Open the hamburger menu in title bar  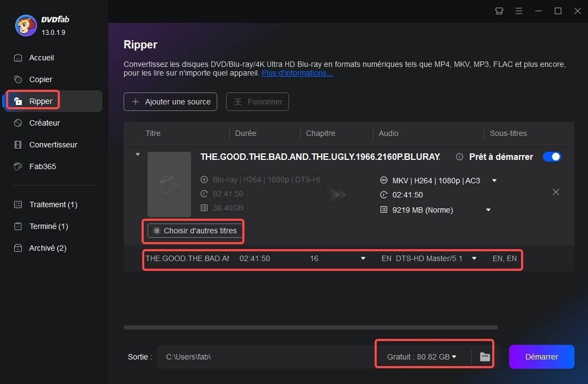tap(519, 11)
